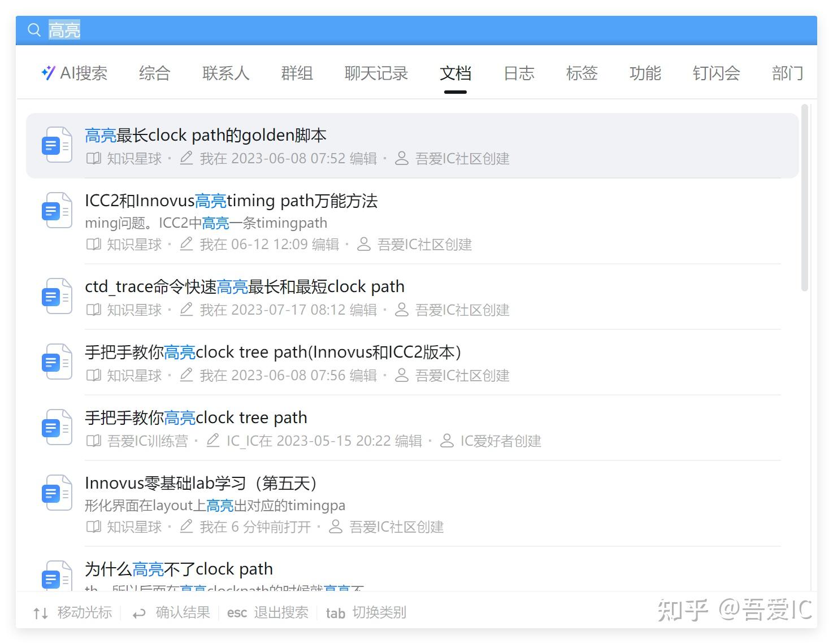
Task: Click the pencil edit icon on the ICC2和Innovus result
Action: 186,244
